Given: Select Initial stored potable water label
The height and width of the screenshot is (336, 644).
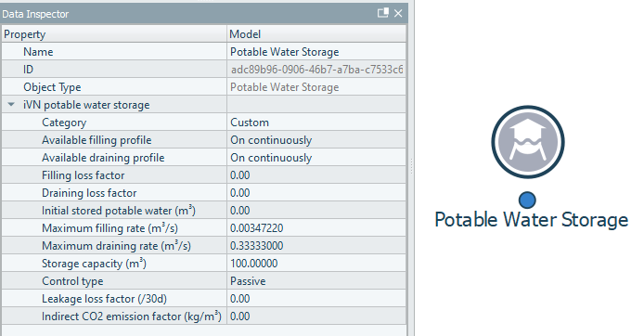Looking at the screenshot, I should [x=119, y=211].
